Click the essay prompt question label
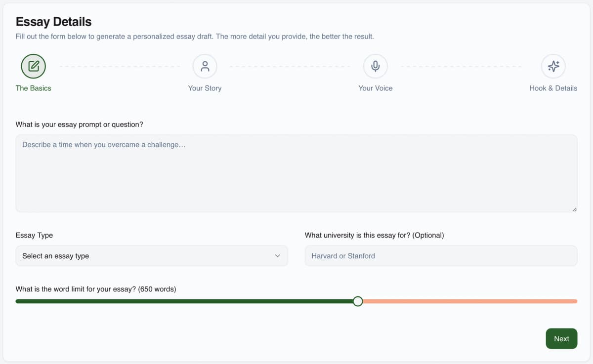Viewport: 593px width, 364px height. point(80,124)
